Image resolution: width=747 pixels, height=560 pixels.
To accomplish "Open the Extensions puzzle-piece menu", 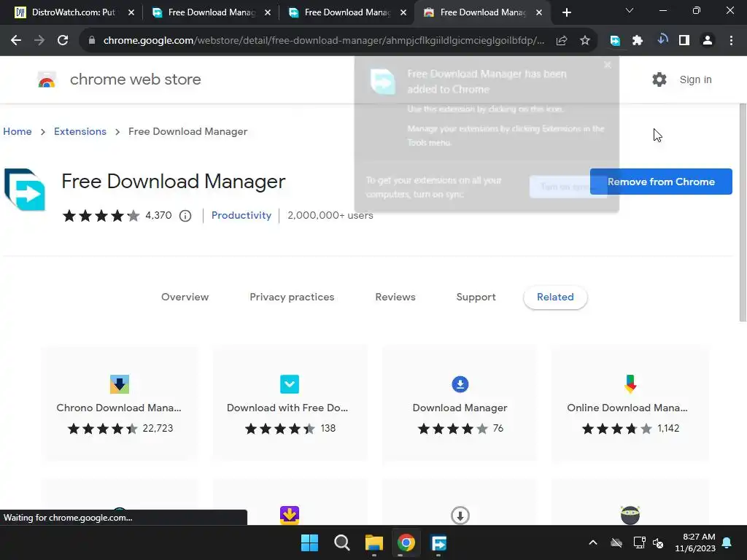I will pyautogui.click(x=638, y=41).
